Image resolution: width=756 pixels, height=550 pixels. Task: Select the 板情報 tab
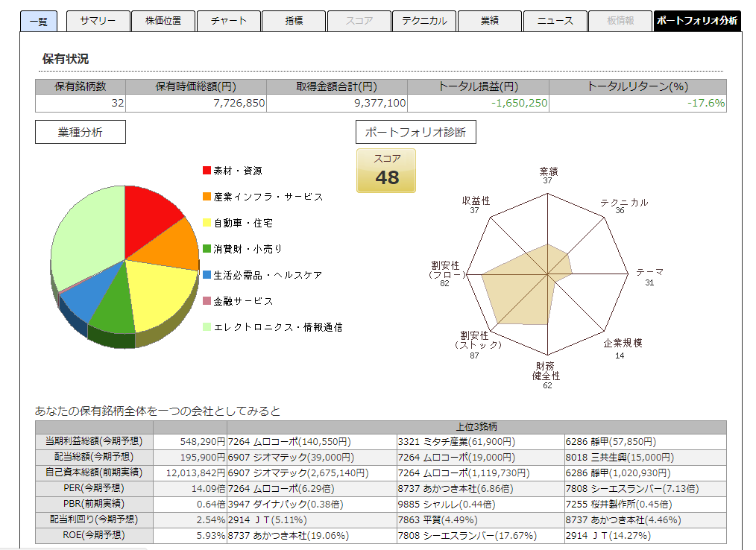tap(620, 21)
